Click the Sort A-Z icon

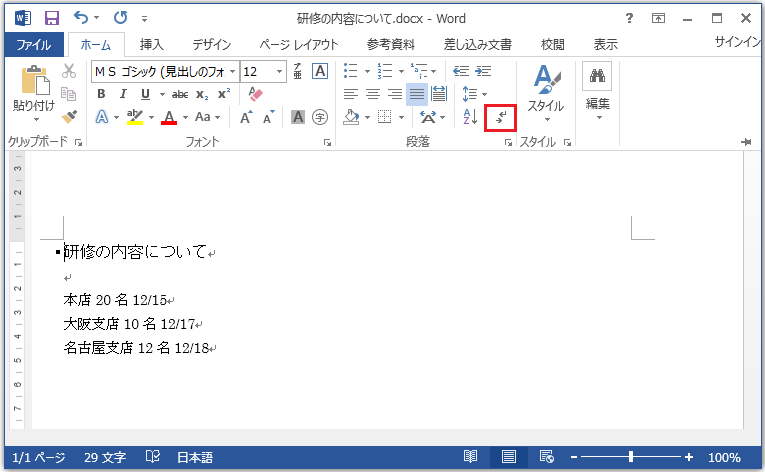pyautogui.click(x=471, y=118)
